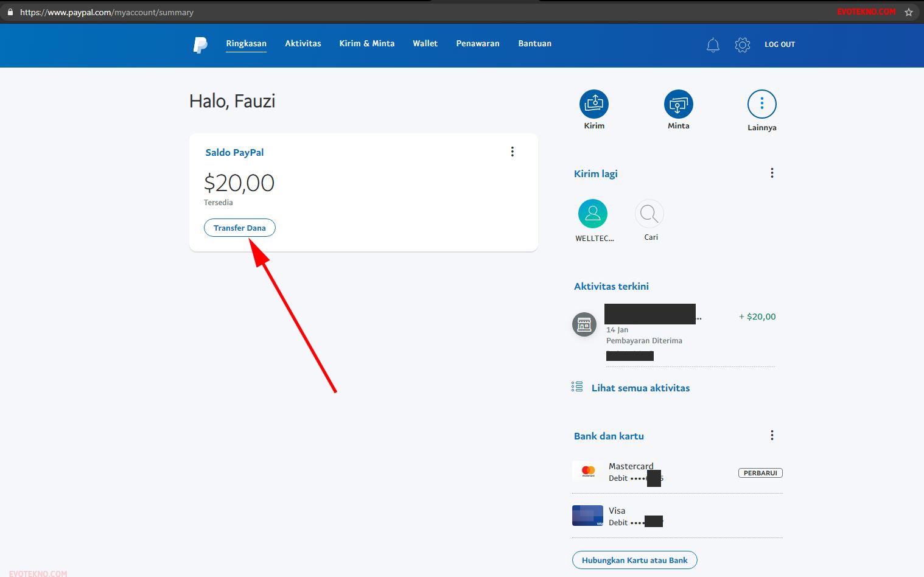924x577 pixels.
Task: Open the notifications bell
Action: coord(713,44)
